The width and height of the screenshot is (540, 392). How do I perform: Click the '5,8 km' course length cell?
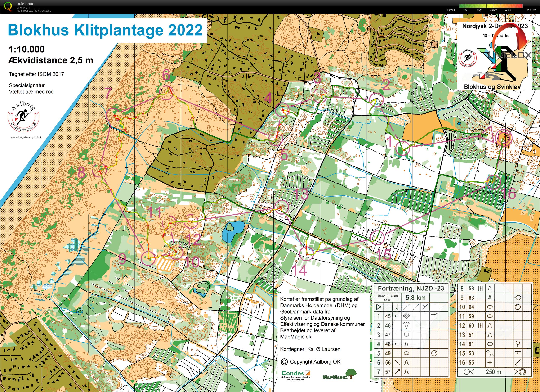(x=415, y=298)
